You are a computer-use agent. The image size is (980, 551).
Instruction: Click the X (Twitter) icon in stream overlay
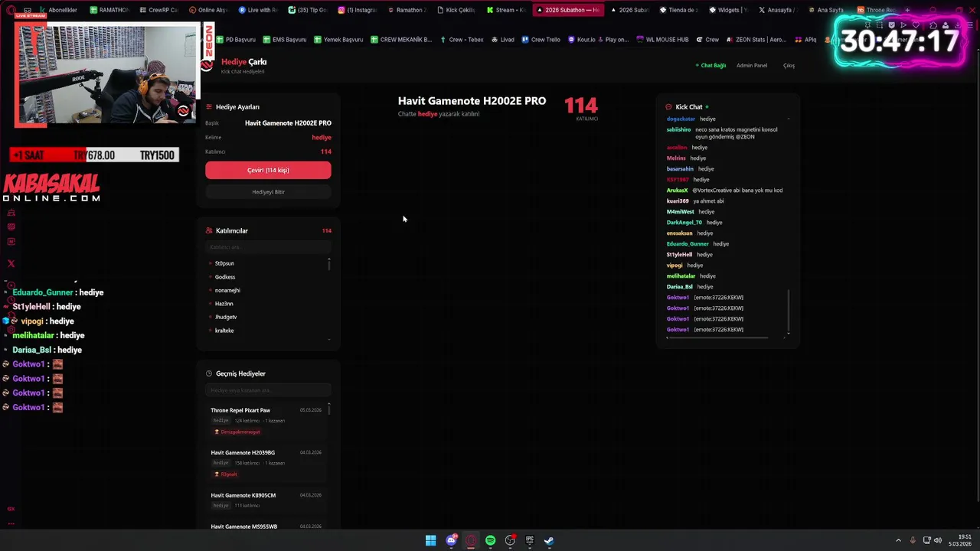click(x=11, y=264)
